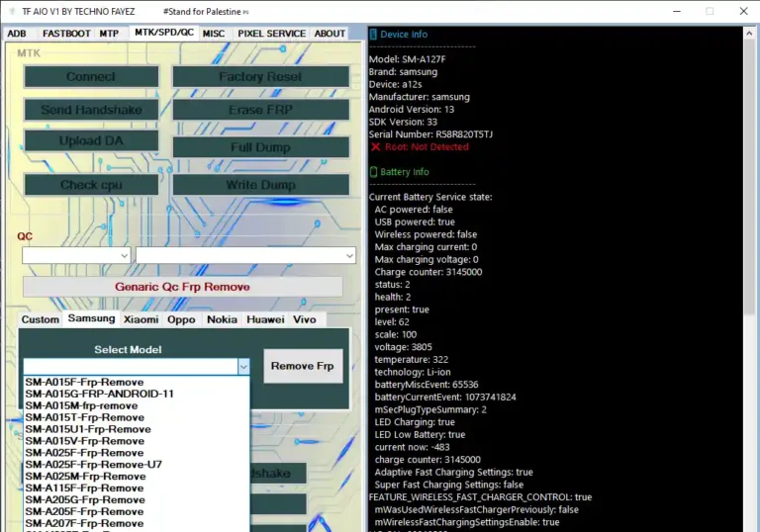
Task: Switch to the Huawei brand tab
Action: [264, 319]
